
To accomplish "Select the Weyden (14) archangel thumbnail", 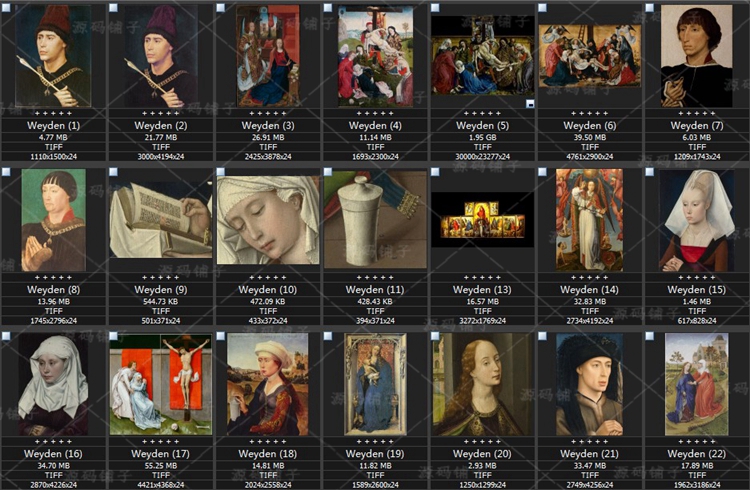I will [590, 220].
